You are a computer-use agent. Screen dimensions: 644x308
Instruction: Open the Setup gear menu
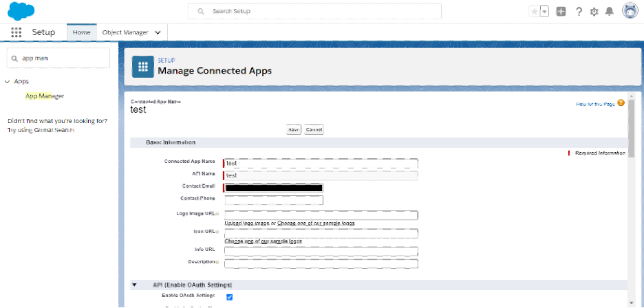(594, 12)
